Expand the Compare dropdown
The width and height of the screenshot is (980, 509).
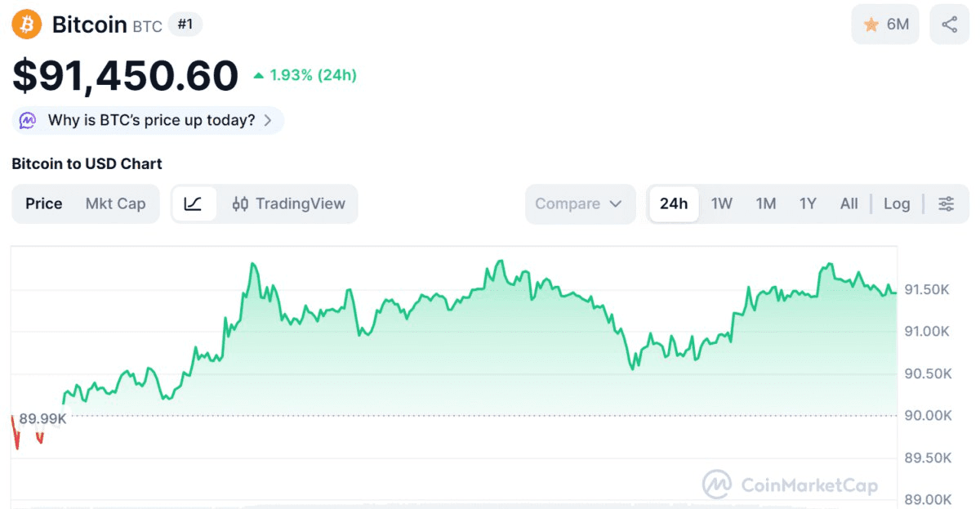click(579, 203)
